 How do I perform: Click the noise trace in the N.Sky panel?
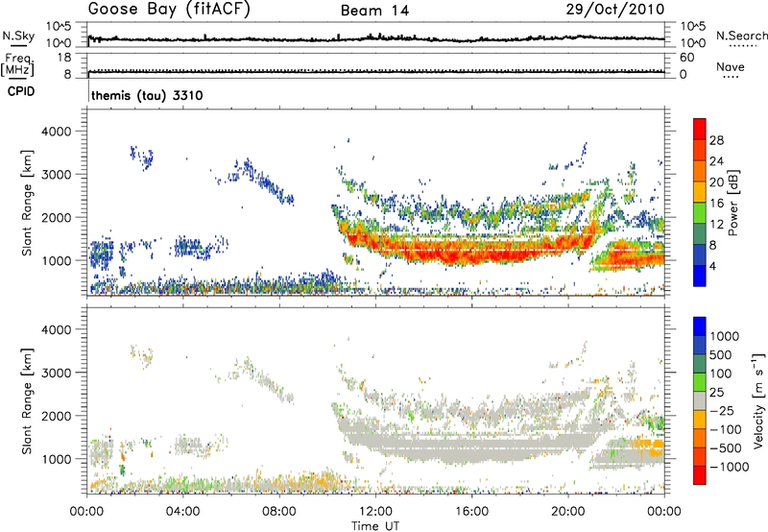tap(376, 38)
